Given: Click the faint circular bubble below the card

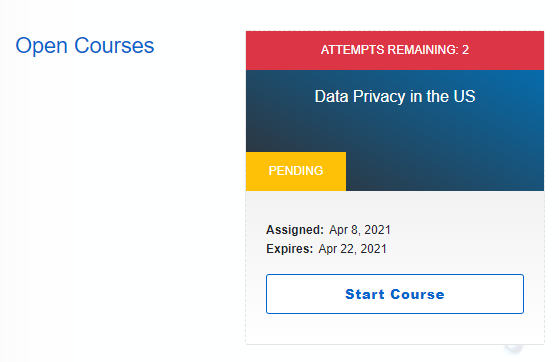Looking at the screenshot, I should (514, 347).
